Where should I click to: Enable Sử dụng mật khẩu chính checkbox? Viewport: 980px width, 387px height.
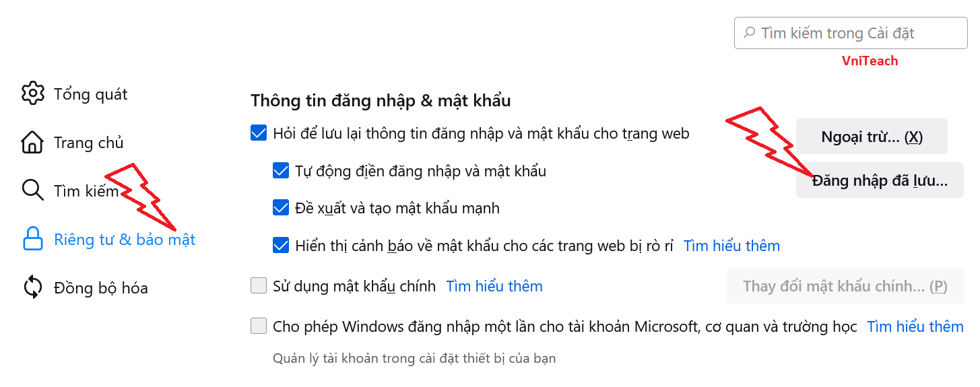(259, 286)
